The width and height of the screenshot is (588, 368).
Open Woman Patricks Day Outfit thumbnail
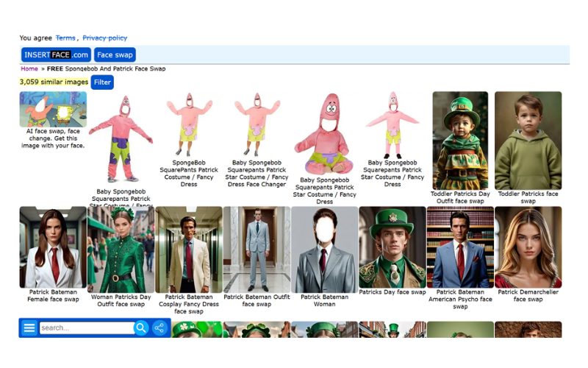pyautogui.click(x=121, y=250)
